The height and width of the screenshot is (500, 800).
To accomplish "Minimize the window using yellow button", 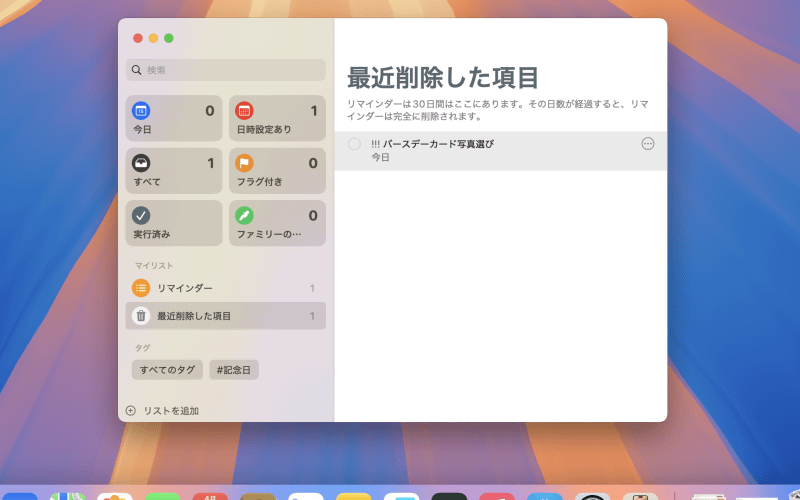I will (x=153, y=38).
